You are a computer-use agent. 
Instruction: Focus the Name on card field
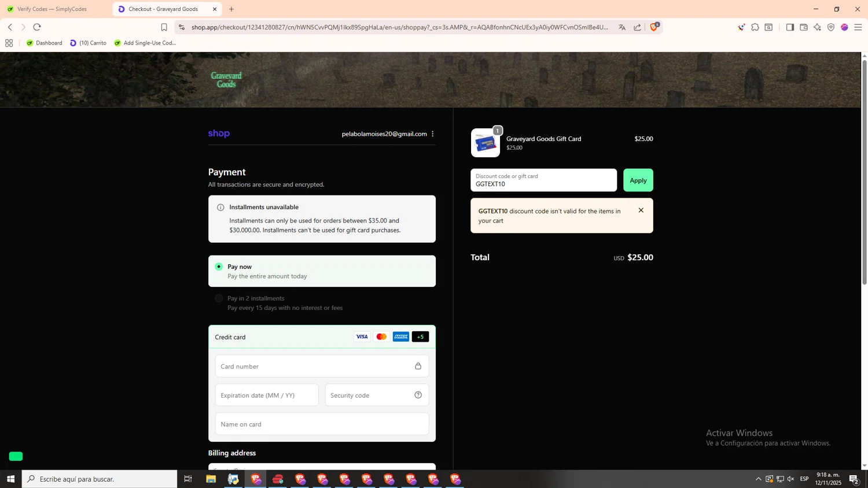[322, 424]
